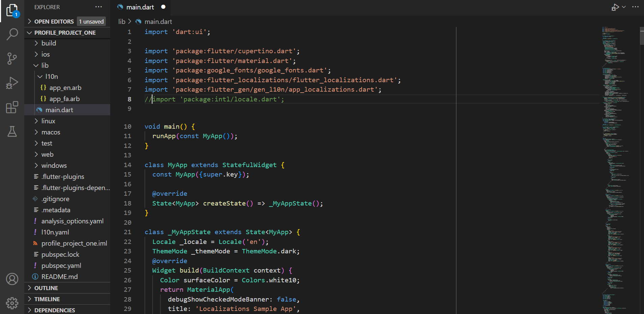Viewport: 644px width, 314px height.
Task: Expand the linux folder
Action: (67, 121)
